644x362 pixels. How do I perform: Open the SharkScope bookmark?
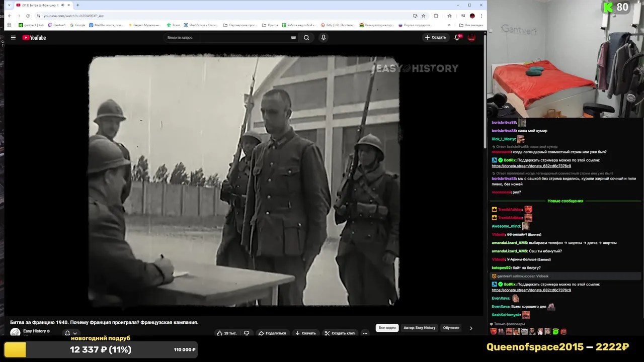coord(201,25)
